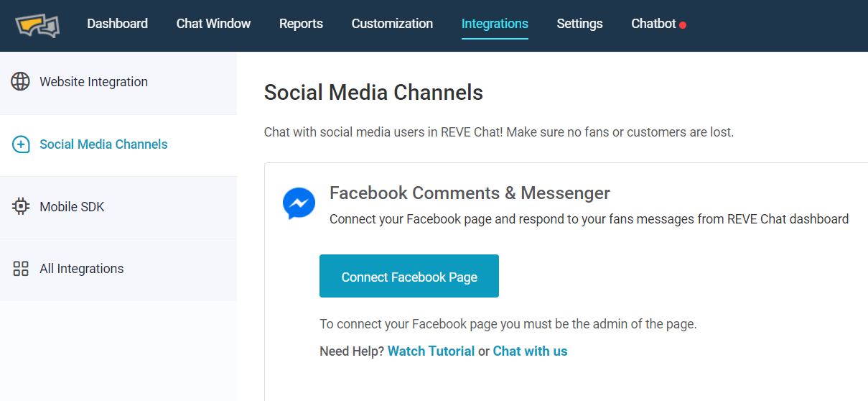Open the Chatbot tab
868x401 pixels.
(x=653, y=24)
